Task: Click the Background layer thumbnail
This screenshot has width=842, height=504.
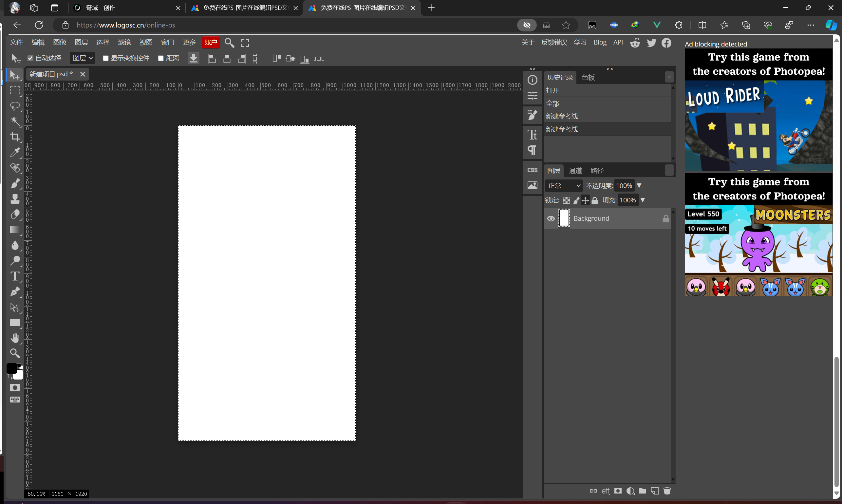Action: pos(564,218)
